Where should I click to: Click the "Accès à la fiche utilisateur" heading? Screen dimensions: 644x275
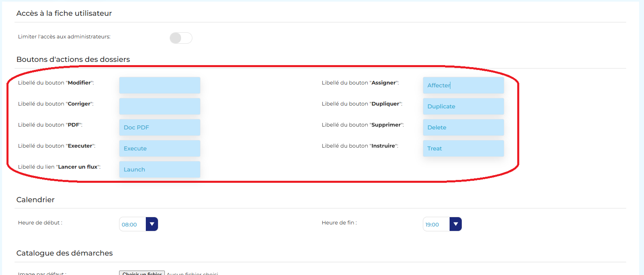[x=64, y=13]
